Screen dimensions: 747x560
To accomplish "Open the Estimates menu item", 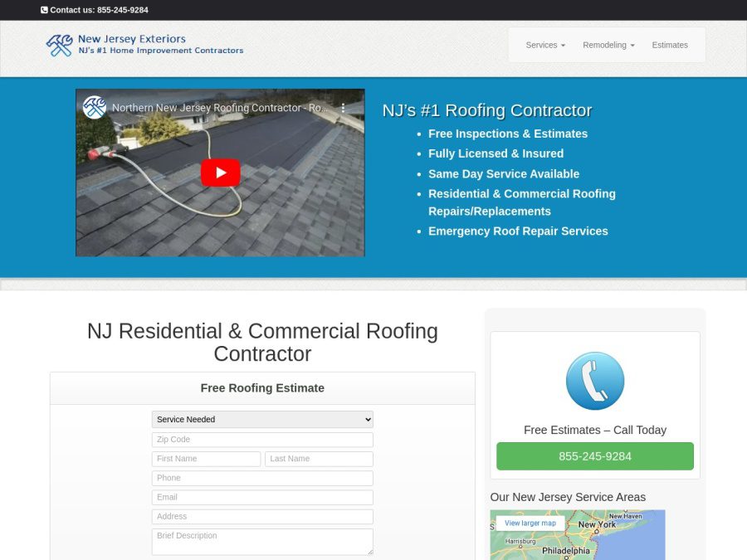I will [x=669, y=45].
